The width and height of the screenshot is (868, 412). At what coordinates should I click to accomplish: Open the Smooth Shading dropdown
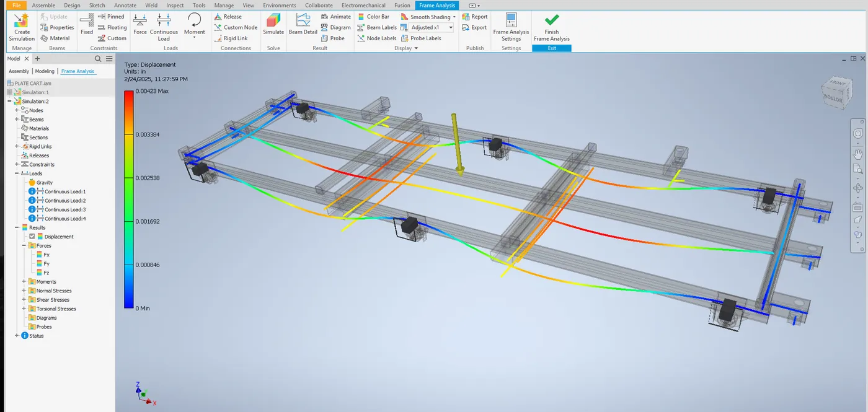click(x=454, y=17)
